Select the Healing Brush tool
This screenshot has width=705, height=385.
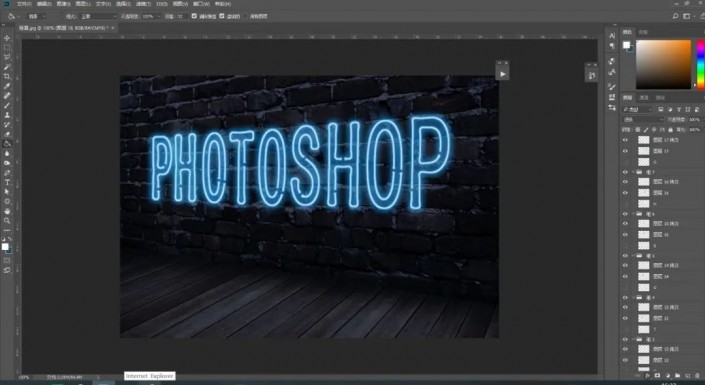point(7,96)
